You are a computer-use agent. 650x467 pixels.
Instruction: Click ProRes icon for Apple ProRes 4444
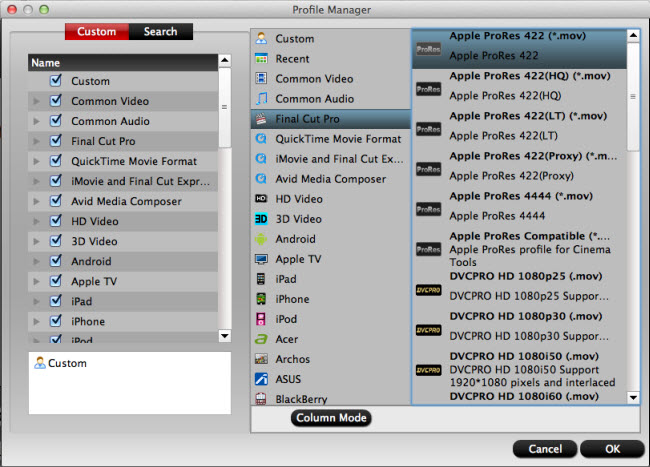tap(429, 209)
